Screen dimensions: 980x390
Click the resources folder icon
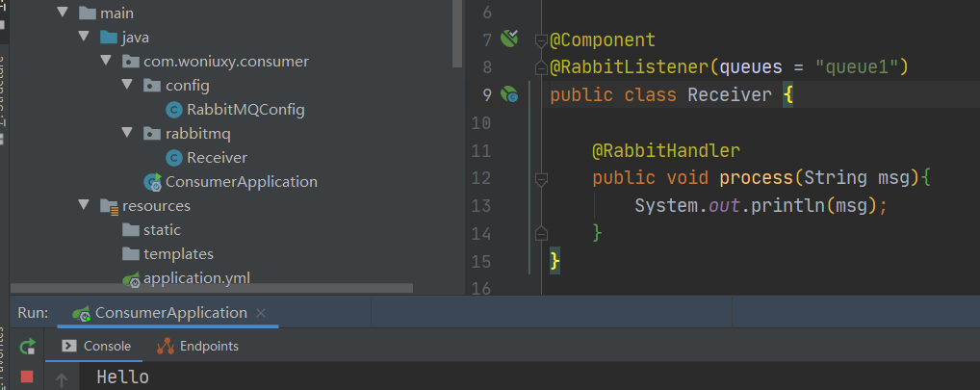(x=110, y=206)
